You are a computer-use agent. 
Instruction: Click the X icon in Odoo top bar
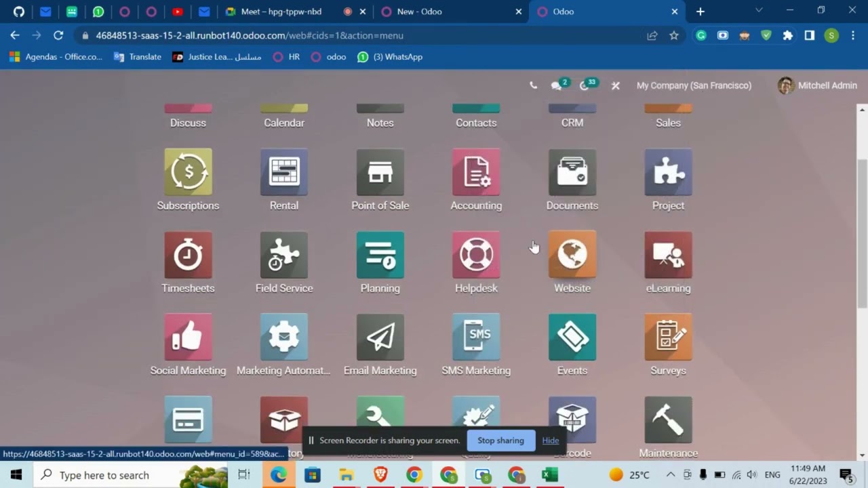pyautogui.click(x=615, y=86)
